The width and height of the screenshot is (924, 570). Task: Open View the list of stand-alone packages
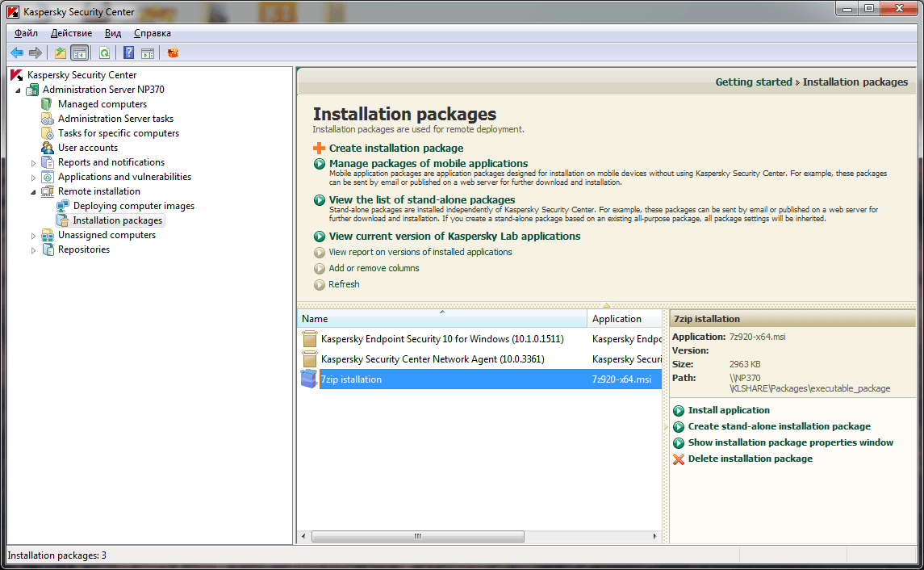422,200
